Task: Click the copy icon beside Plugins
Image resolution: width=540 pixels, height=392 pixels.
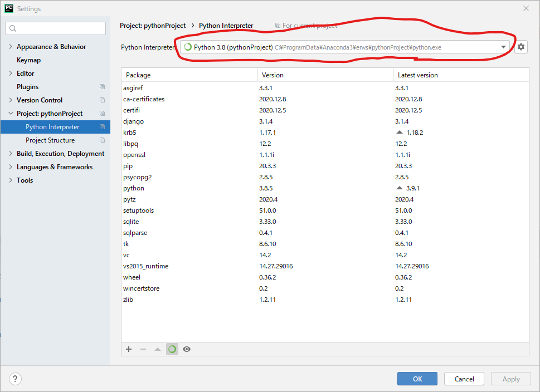Action: [x=103, y=87]
